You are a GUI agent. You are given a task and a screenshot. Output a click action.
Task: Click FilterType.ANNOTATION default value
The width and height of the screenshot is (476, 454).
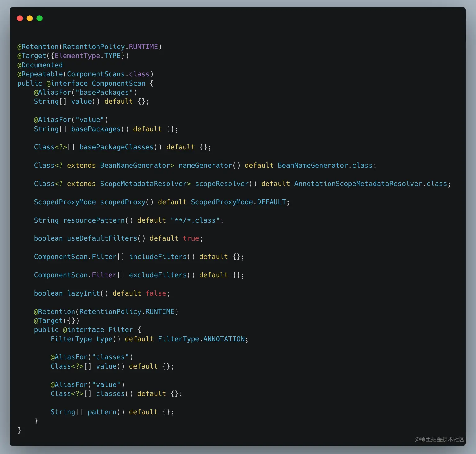pos(201,339)
